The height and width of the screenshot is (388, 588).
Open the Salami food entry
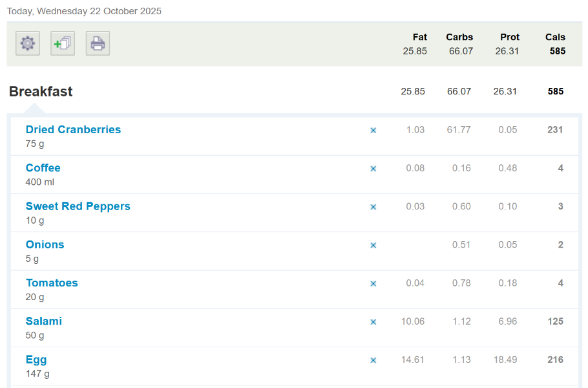click(44, 321)
